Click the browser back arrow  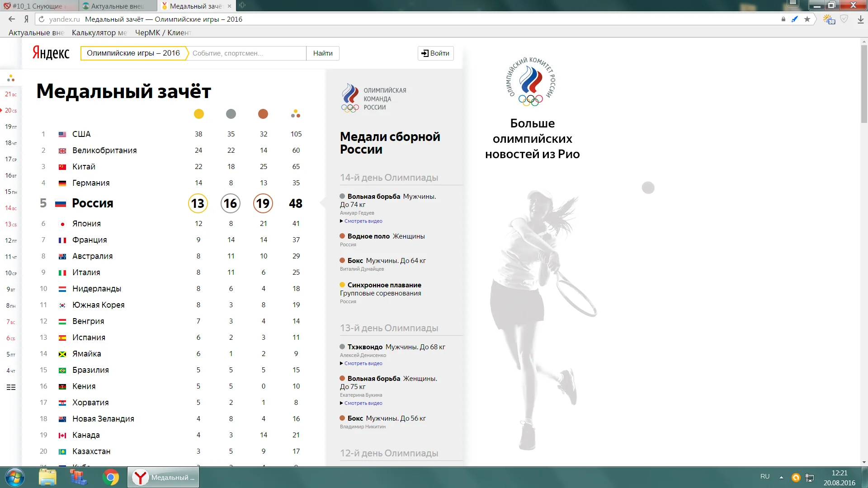(12, 19)
